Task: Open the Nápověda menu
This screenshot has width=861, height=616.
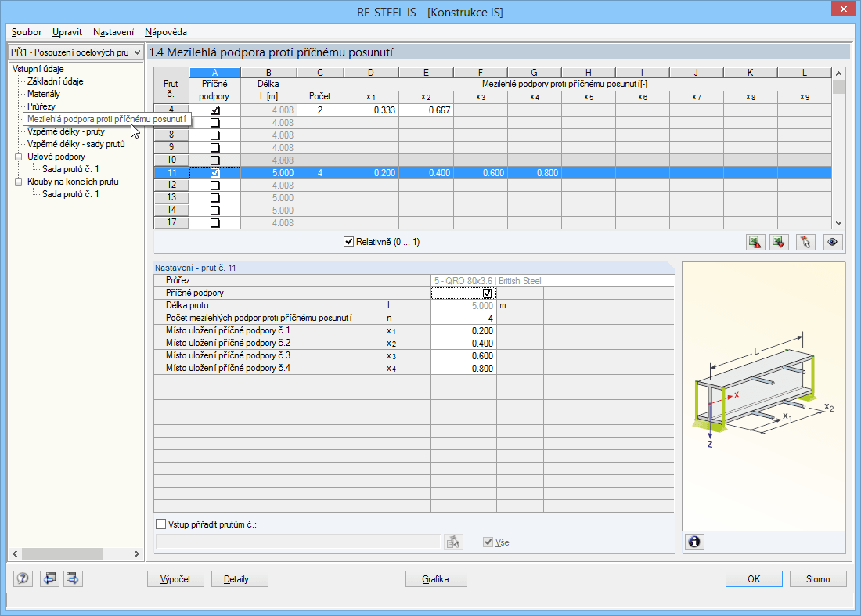Action: point(166,32)
